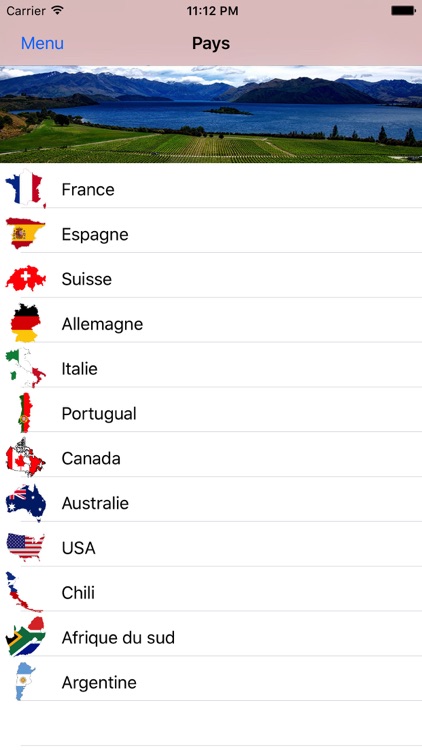Tap the USA stars and stripes icon
Image resolution: width=422 pixels, height=750 pixels.
coord(26,547)
